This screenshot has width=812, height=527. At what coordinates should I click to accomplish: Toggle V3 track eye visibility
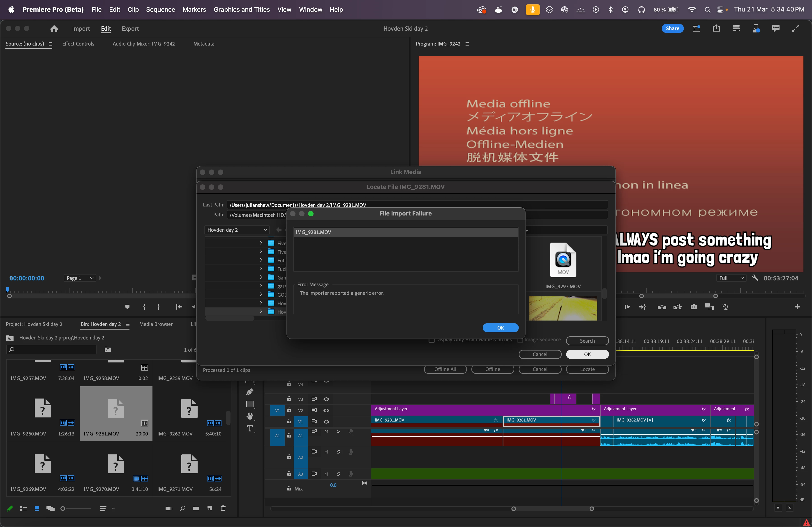[326, 399]
